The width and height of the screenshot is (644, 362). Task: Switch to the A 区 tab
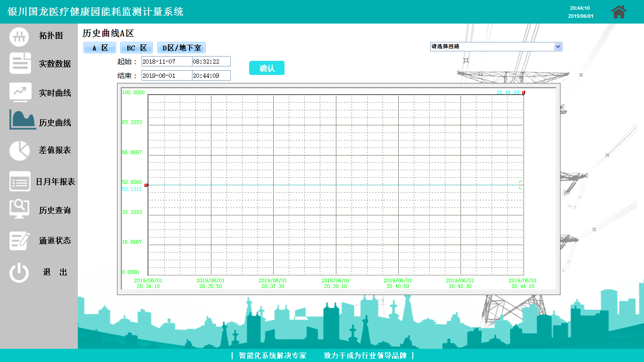pyautogui.click(x=100, y=48)
